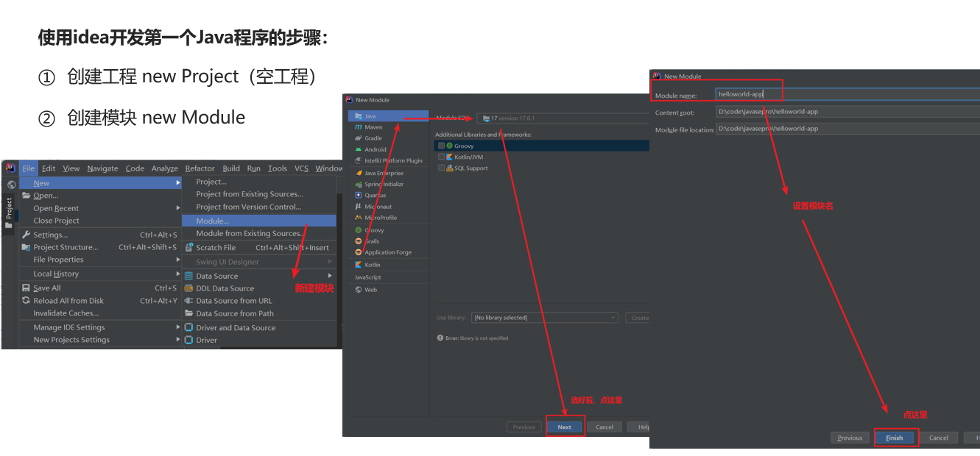Click the Create button next to Use library

(638, 318)
